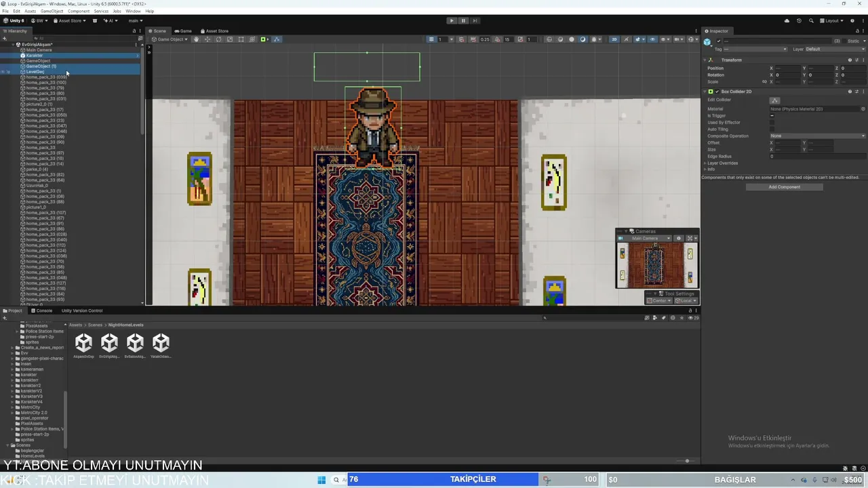This screenshot has width=868, height=488.
Task: Click the Play button
Action: [x=452, y=21]
